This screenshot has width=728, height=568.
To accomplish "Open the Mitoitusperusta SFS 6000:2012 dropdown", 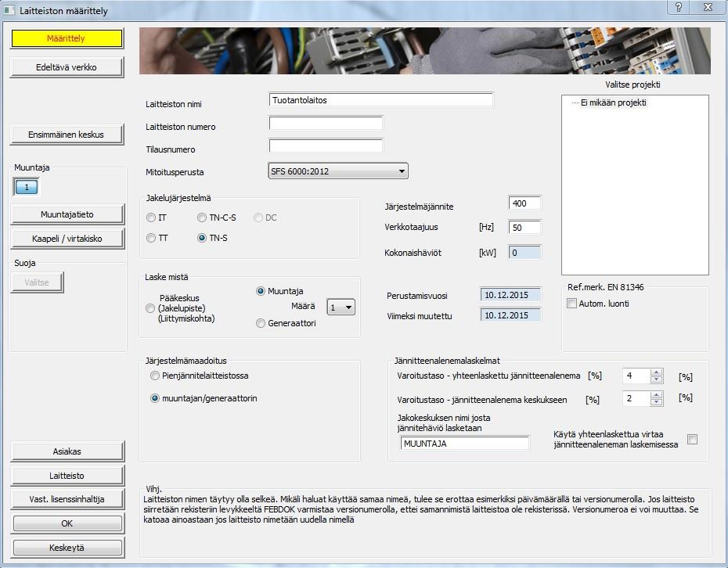I will 338,171.
